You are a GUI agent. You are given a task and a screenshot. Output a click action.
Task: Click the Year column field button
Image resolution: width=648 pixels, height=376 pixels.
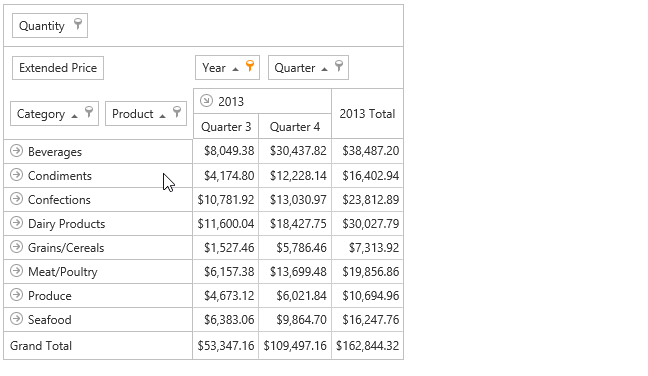(x=227, y=67)
